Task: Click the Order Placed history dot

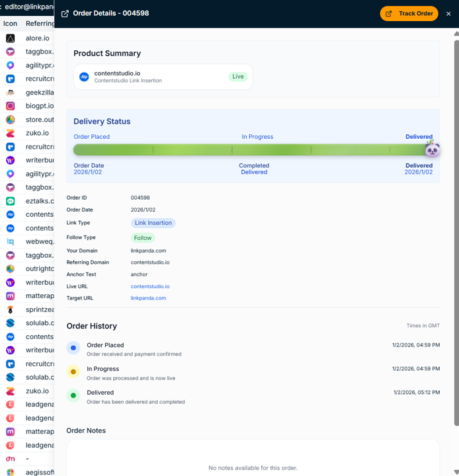Action: point(73,348)
